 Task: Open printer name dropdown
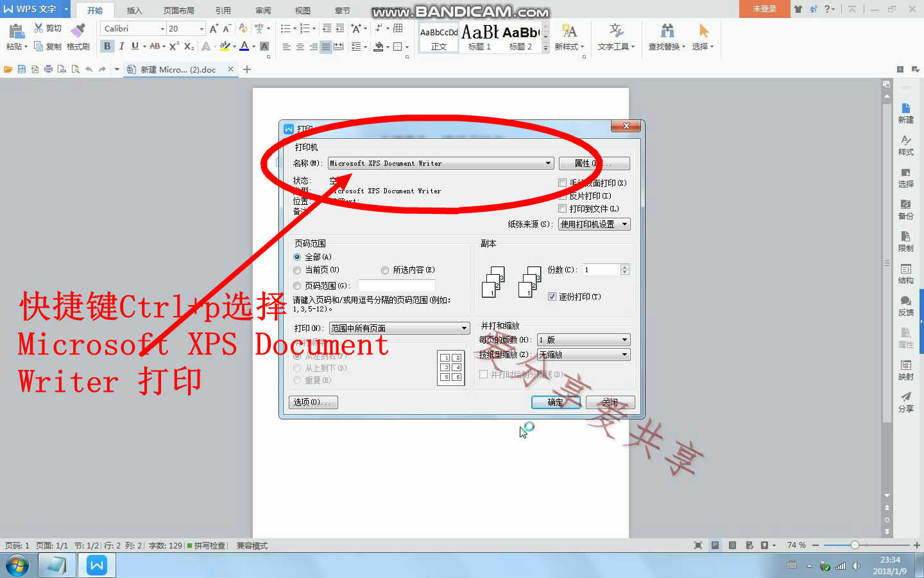point(440,163)
